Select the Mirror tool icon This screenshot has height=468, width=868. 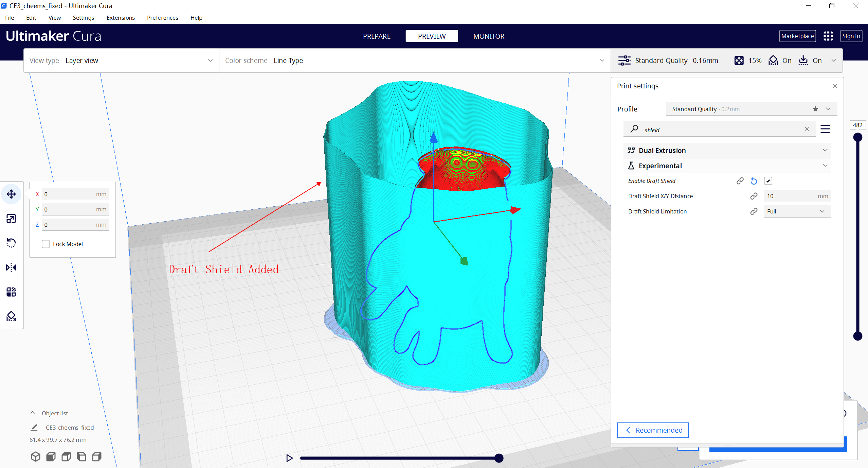coord(11,267)
